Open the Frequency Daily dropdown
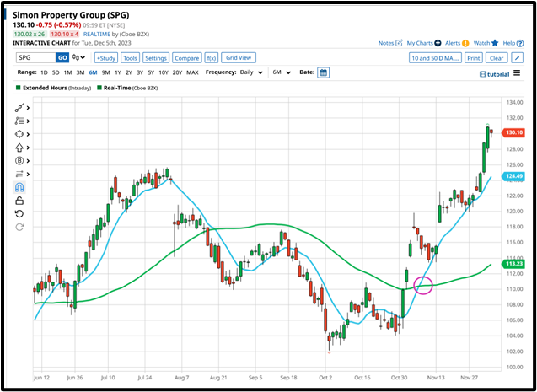The image size is (537, 392). 251,72
